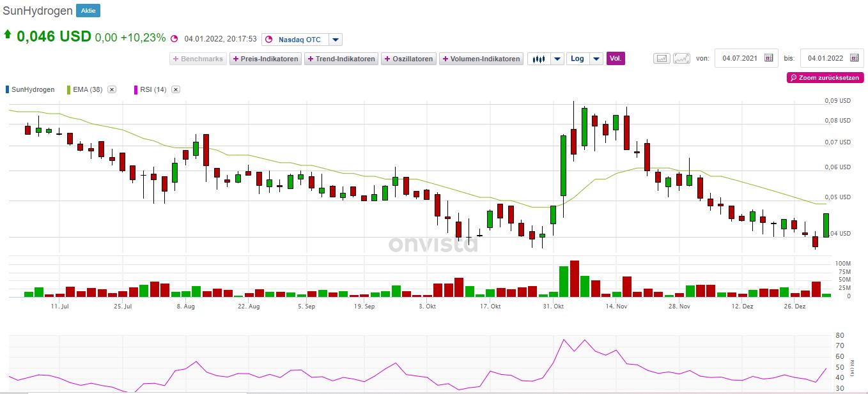Click the 0,09 USD axis label
This screenshot has height=394, width=868.
click(x=837, y=101)
